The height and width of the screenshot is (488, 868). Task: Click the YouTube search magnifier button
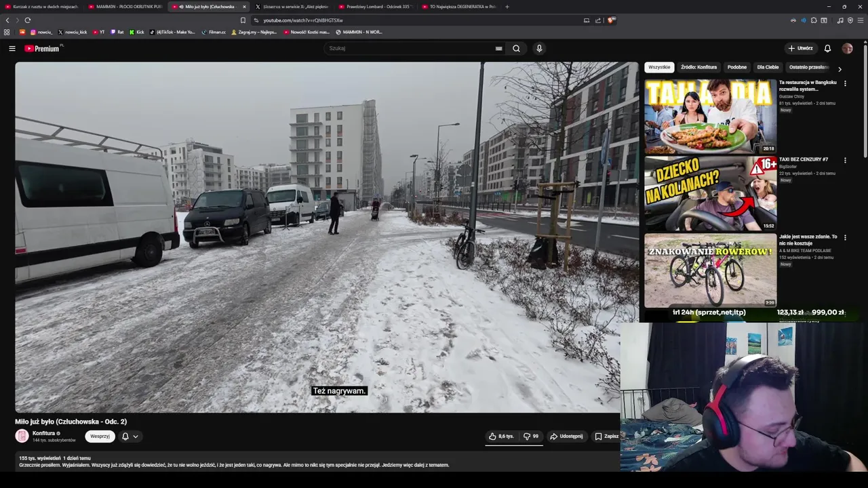pyautogui.click(x=516, y=48)
